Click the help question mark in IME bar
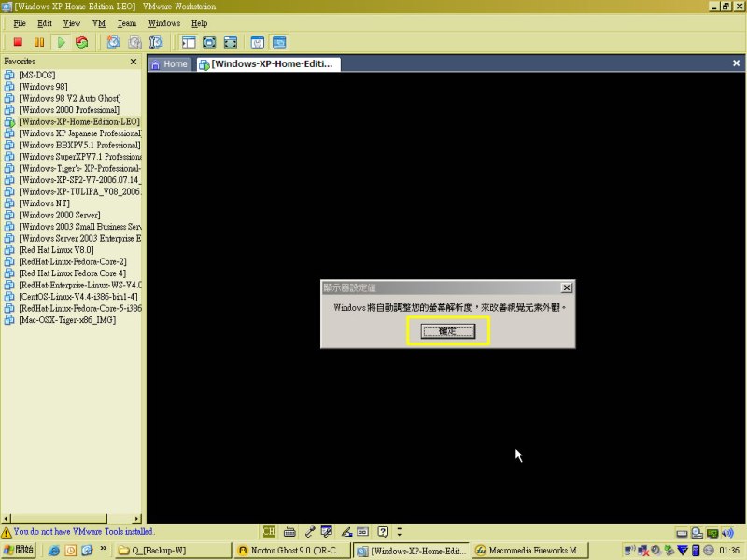 [x=383, y=531]
